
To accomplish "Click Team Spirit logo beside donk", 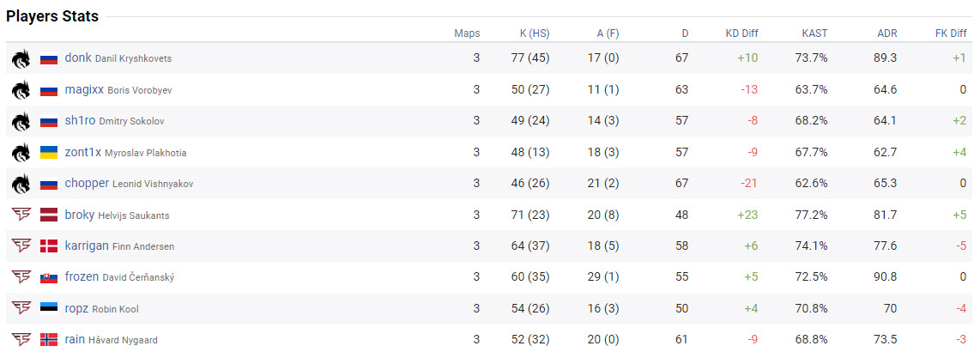I will (21, 58).
